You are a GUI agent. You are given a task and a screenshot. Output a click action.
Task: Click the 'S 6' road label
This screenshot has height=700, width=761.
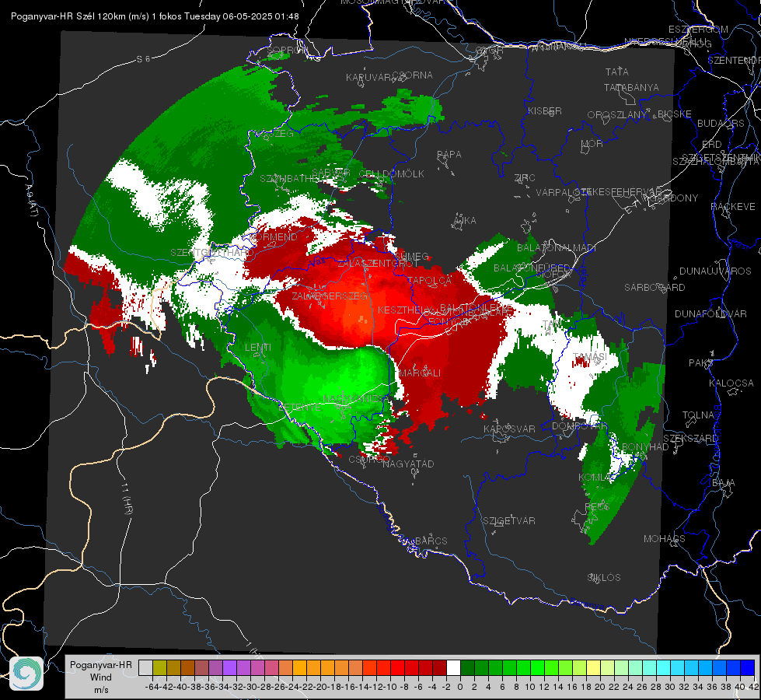point(143,59)
